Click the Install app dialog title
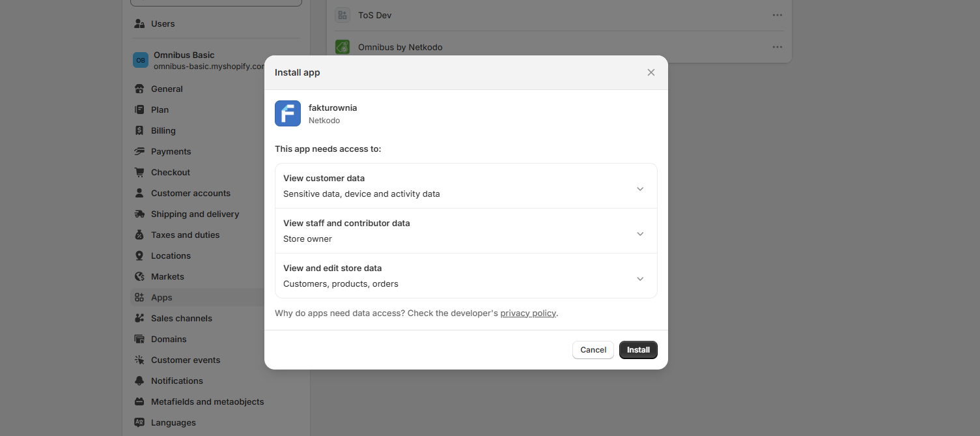The width and height of the screenshot is (980, 436). tap(297, 72)
